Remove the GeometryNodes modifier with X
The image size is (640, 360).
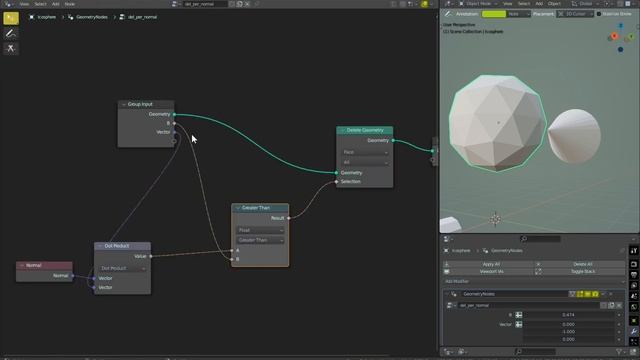coord(611,294)
